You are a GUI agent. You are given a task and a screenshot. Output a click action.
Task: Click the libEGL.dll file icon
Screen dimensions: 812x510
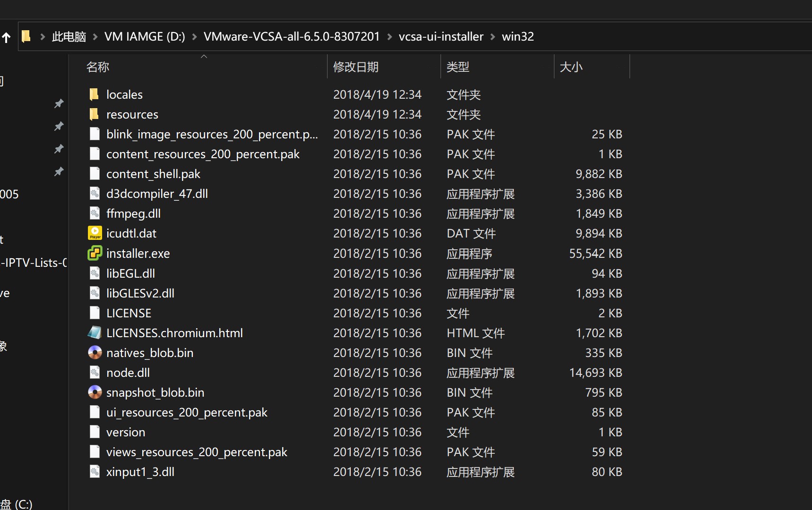pos(95,273)
